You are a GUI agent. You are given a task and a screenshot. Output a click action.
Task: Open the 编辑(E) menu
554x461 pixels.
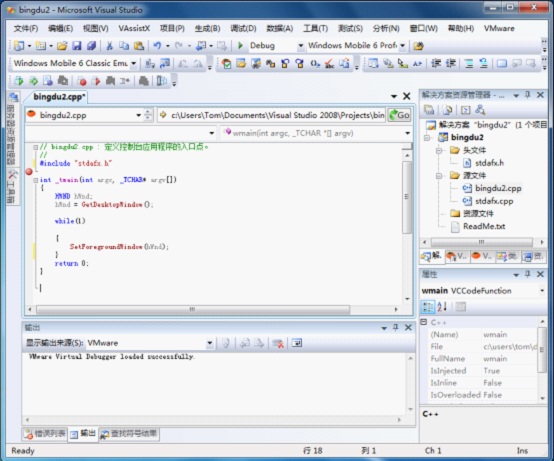(x=60, y=28)
